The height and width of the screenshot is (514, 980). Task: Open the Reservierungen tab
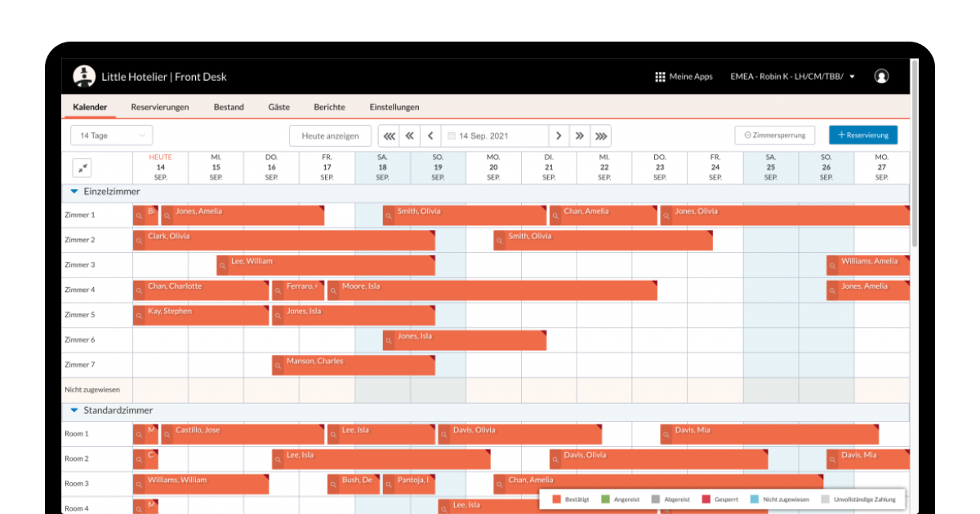coord(160,107)
